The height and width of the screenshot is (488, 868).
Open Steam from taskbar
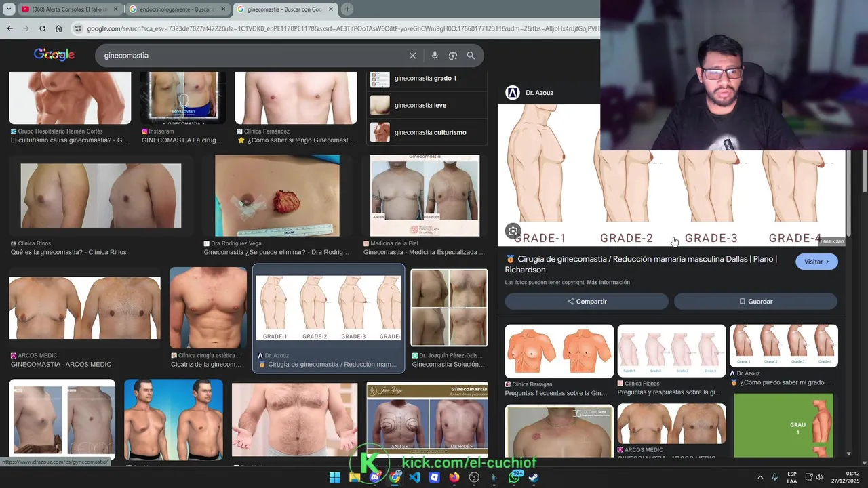click(534, 477)
